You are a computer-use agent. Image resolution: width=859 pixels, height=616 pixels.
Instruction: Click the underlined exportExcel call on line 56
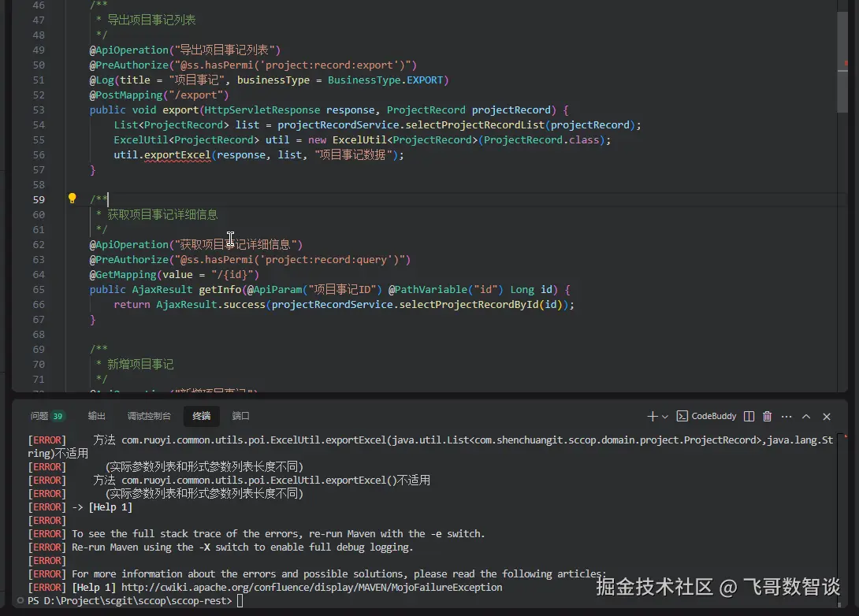click(177, 155)
